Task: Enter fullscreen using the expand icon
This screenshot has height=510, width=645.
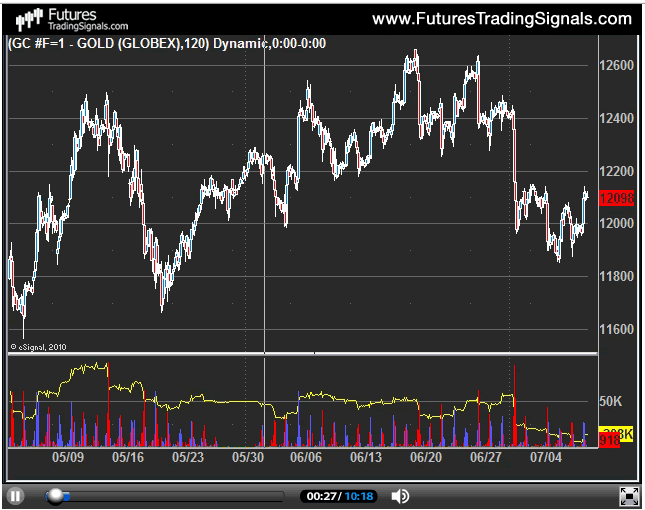Action: (629, 496)
